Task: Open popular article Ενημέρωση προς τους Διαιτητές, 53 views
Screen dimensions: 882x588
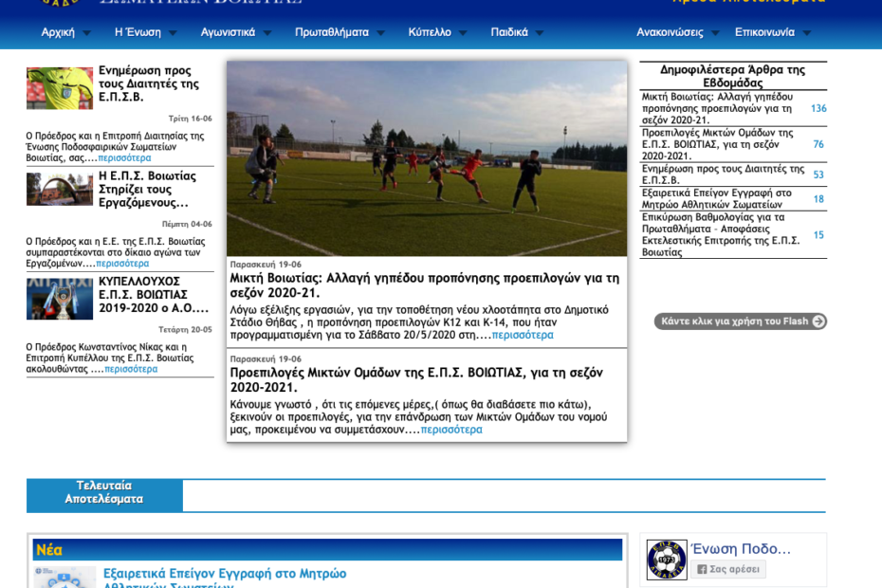Action: coord(724,175)
